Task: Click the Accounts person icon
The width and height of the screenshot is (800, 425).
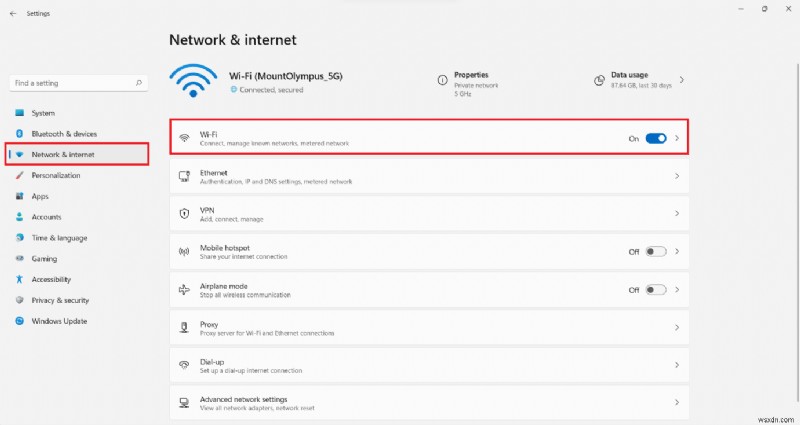Action: (x=19, y=217)
